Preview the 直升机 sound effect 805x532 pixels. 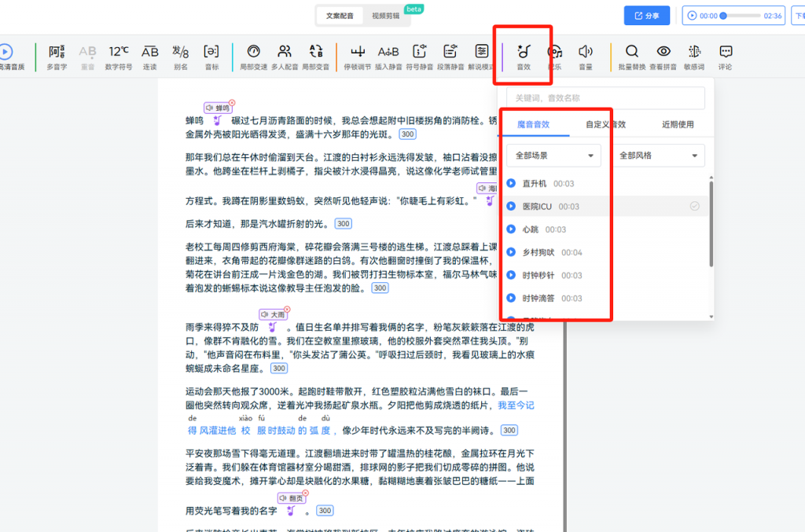511,183
